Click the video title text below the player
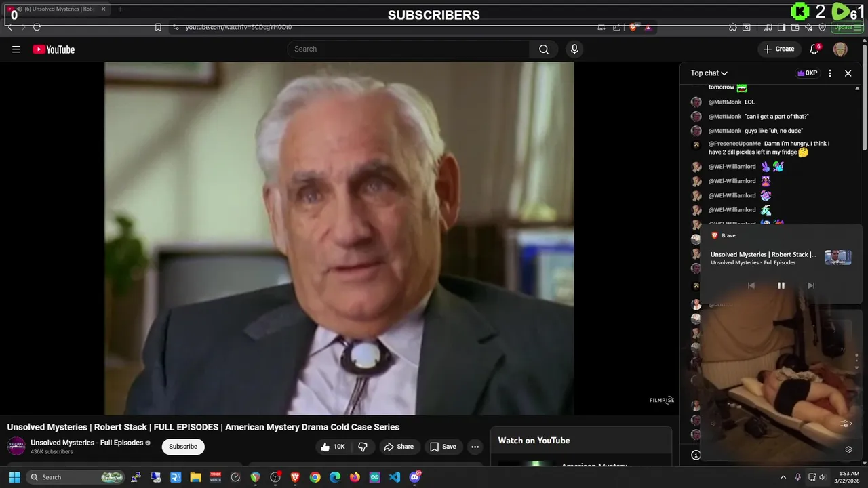This screenshot has width=868, height=488. click(203, 427)
